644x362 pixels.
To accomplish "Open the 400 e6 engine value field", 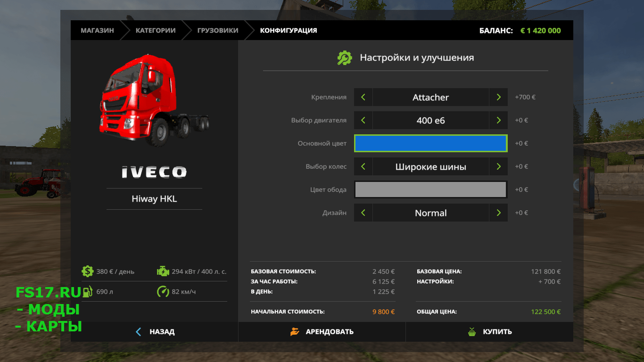I will coord(431,120).
